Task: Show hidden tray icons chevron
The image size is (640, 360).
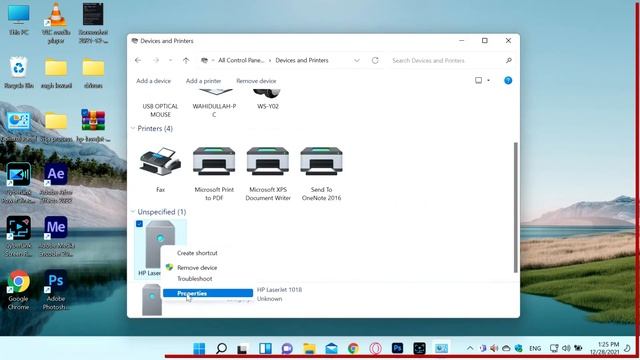Action: tap(470, 348)
